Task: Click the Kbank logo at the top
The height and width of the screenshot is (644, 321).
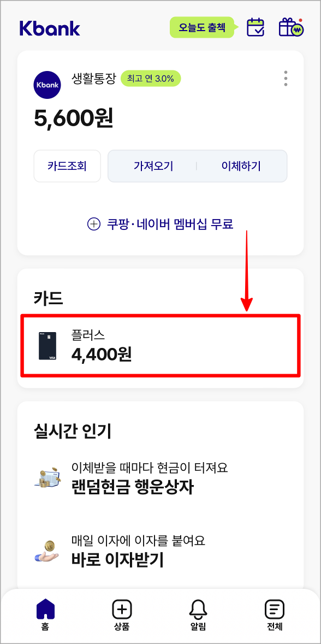Action: point(49,29)
